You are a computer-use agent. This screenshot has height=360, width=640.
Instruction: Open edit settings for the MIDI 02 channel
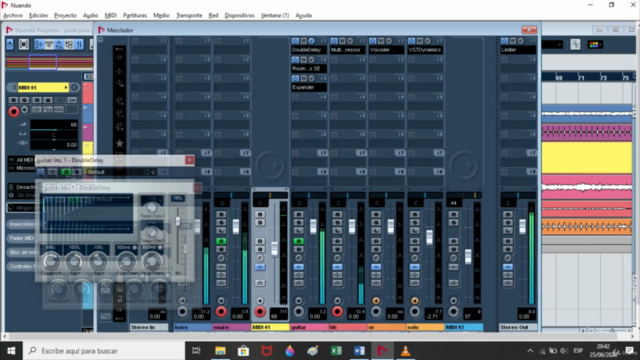pyautogui.click(x=453, y=258)
